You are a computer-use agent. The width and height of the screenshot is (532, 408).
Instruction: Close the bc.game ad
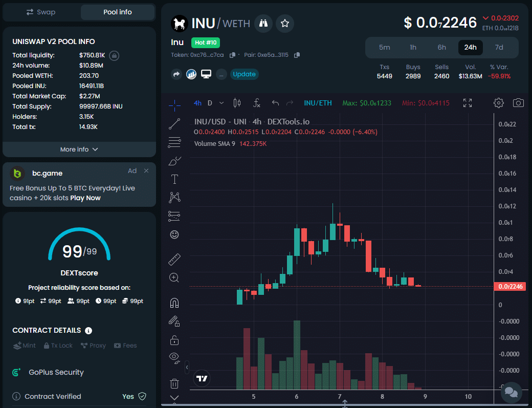146,171
